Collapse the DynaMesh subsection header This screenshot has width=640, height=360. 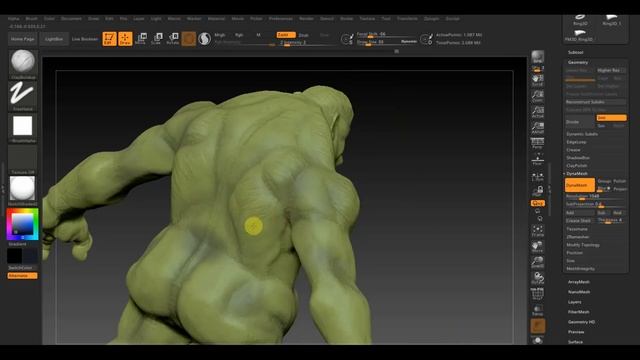pos(577,173)
